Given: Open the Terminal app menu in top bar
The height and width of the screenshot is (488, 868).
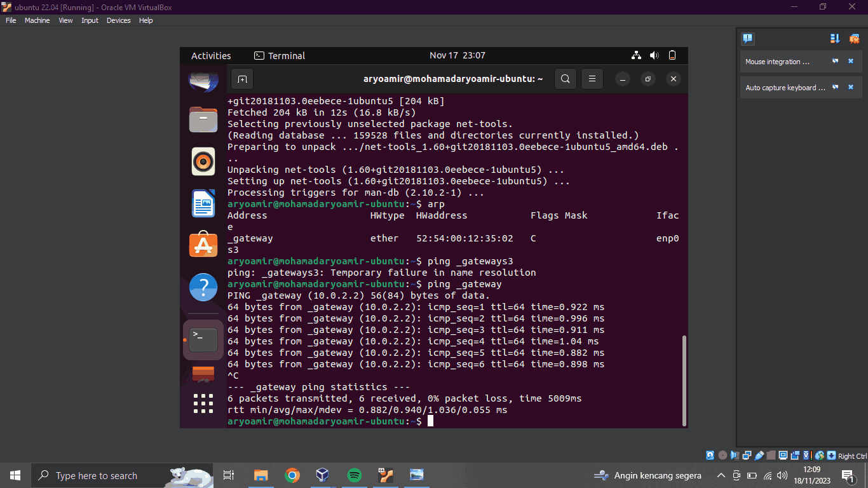Looking at the screenshot, I should [x=280, y=56].
